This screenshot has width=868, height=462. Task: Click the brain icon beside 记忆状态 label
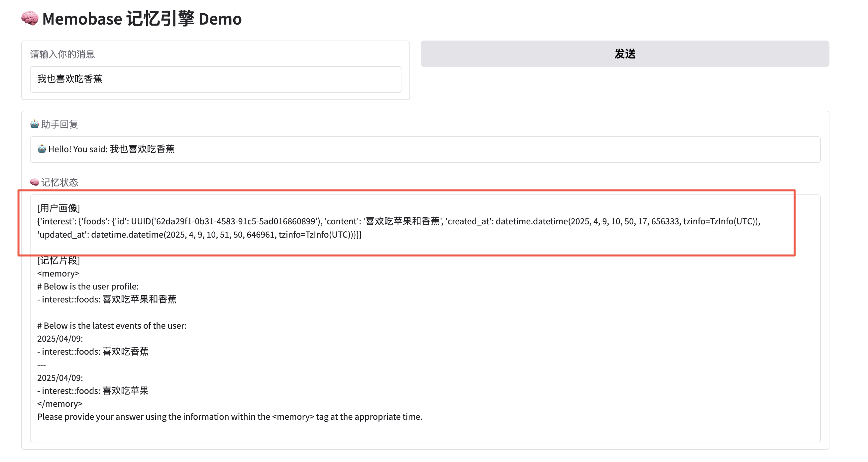tap(34, 182)
